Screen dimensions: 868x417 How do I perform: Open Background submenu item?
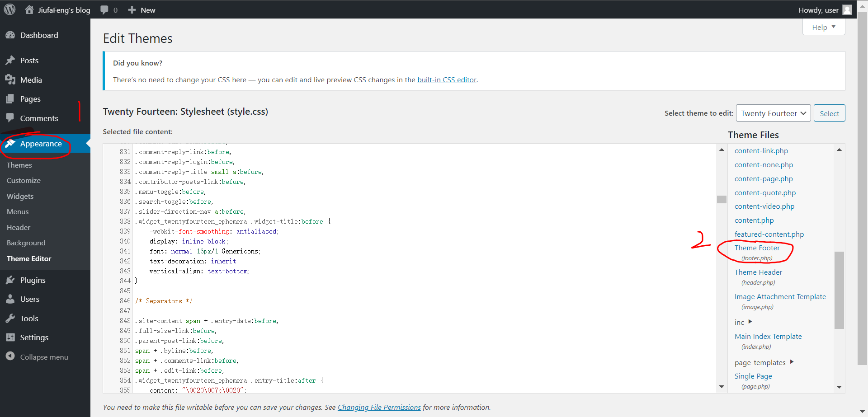pos(26,243)
